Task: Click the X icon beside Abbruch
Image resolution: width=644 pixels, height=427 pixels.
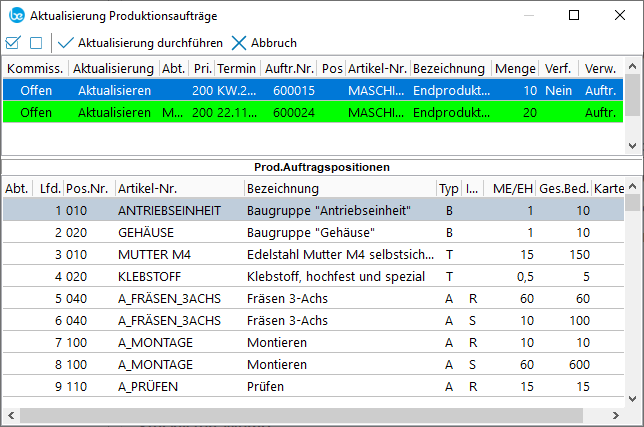Action: (239, 43)
